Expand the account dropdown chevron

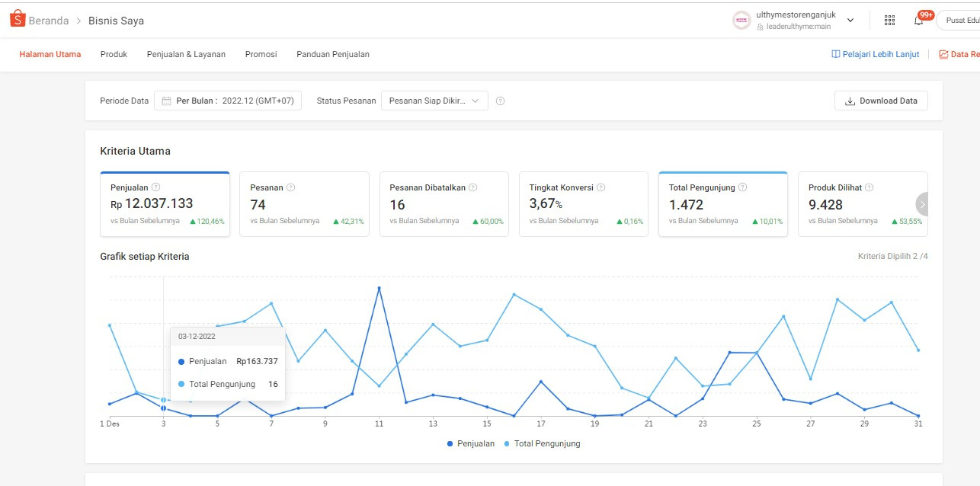coord(850,21)
